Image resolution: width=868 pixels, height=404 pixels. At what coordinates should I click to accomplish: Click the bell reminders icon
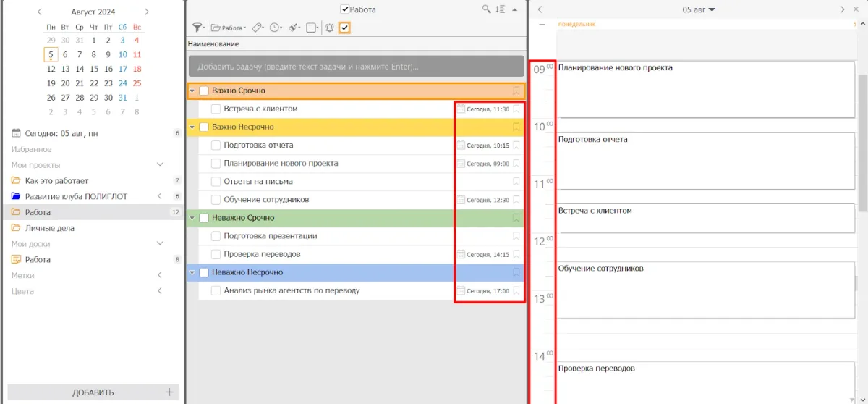(x=329, y=28)
